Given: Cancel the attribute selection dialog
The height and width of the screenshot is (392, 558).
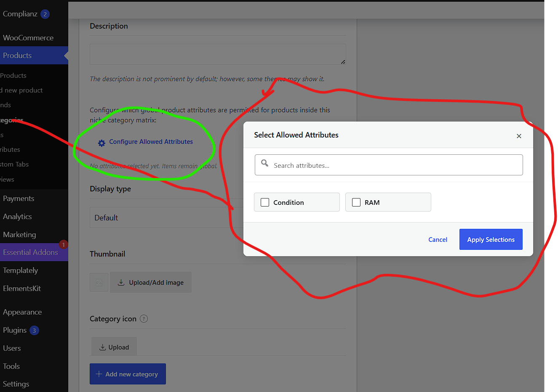Looking at the screenshot, I should 438,239.
